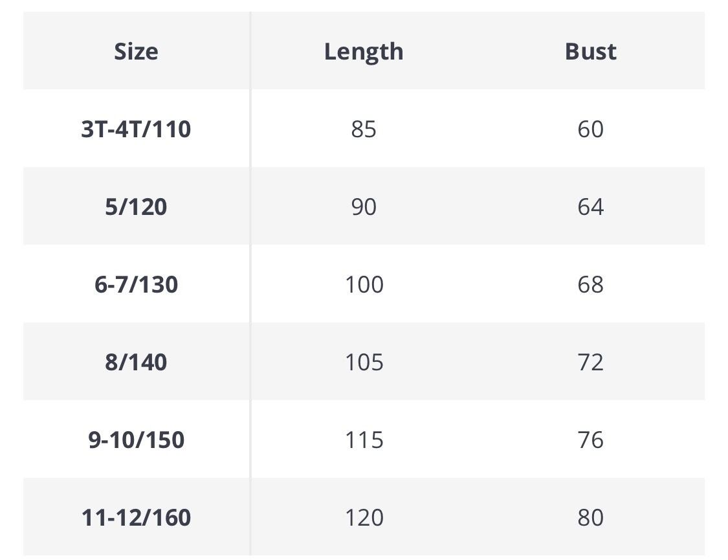This screenshot has width=728, height=560.
Task: Click the bust value 80
Action: pyautogui.click(x=591, y=517)
